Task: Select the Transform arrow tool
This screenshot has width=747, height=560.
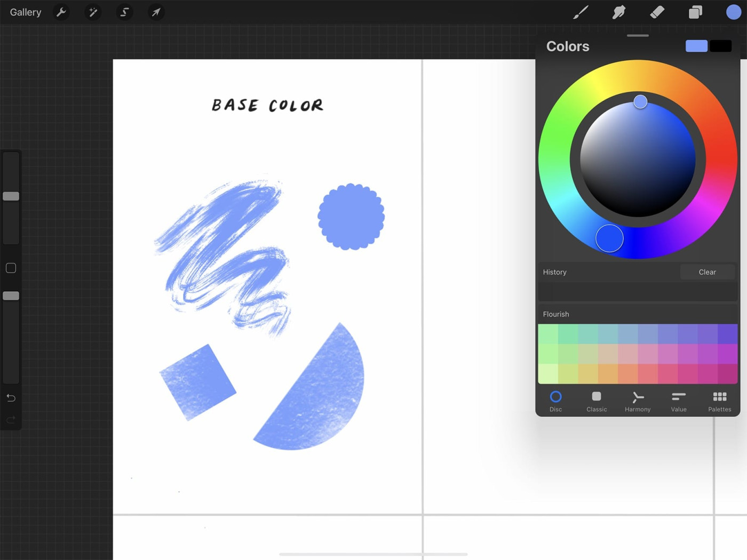Action: tap(156, 12)
